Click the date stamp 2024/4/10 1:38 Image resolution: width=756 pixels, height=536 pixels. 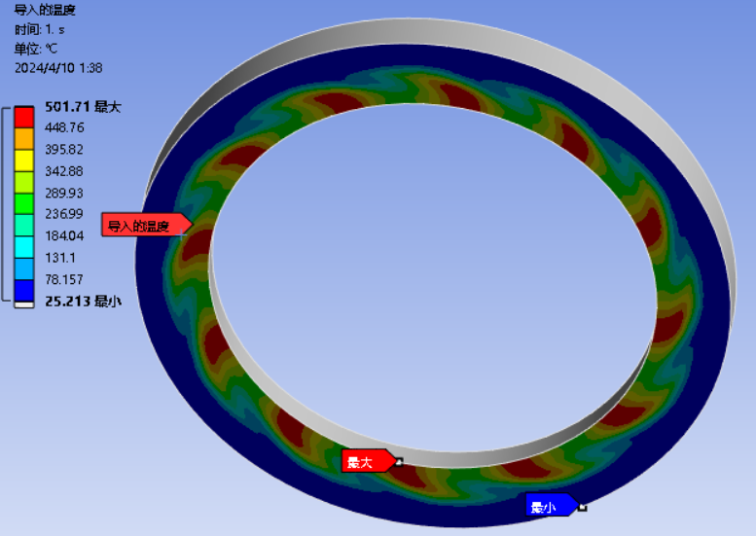tap(58, 68)
